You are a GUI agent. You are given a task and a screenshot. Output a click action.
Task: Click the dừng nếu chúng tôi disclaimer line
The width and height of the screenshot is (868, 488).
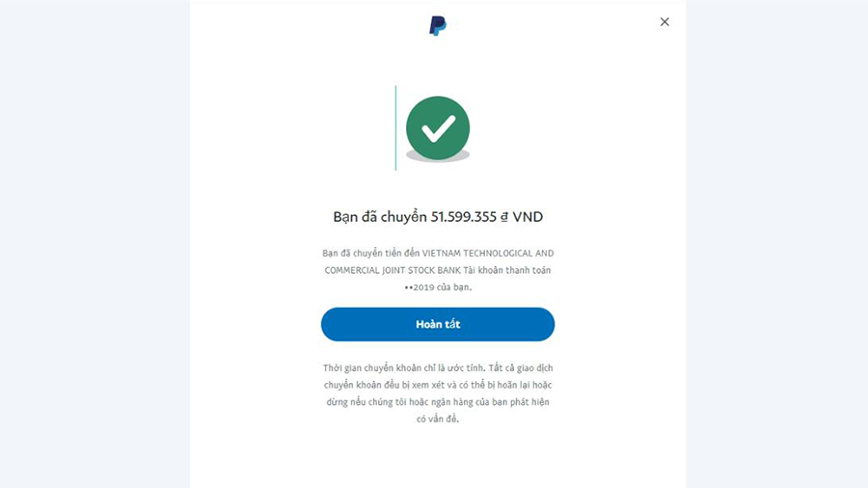438,402
